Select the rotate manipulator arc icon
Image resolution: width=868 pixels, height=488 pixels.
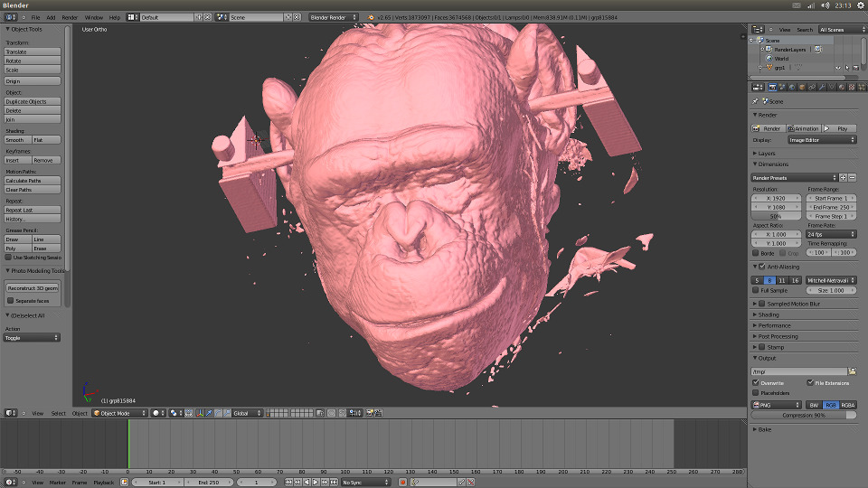click(x=218, y=413)
